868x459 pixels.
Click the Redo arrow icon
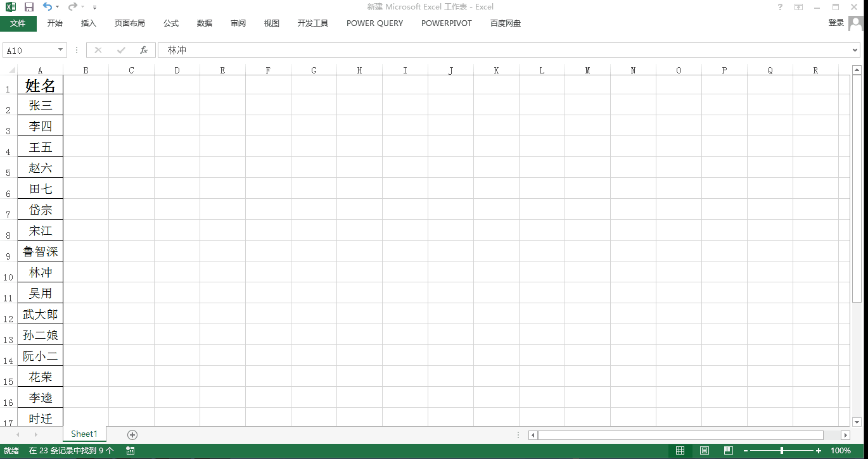[x=73, y=7]
